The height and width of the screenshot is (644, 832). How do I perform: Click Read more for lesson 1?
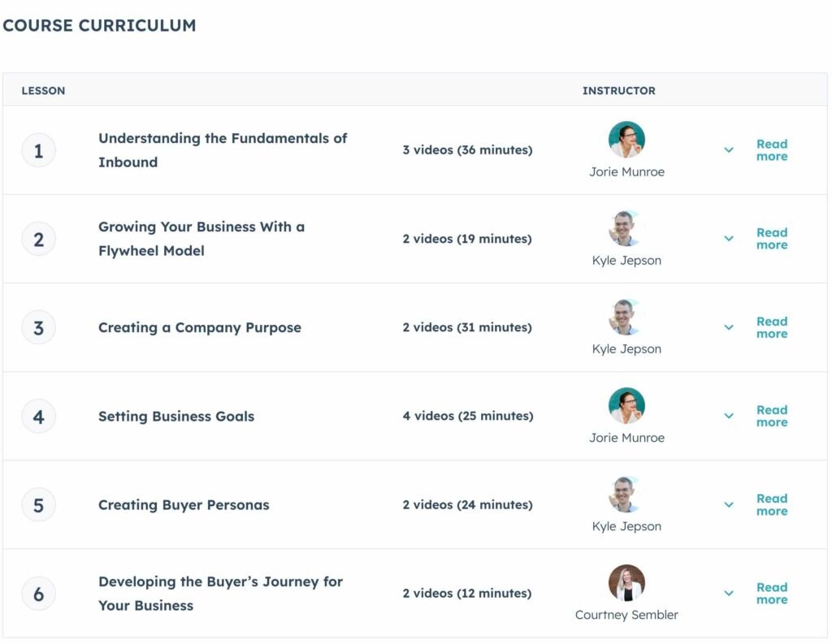[771, 150]
